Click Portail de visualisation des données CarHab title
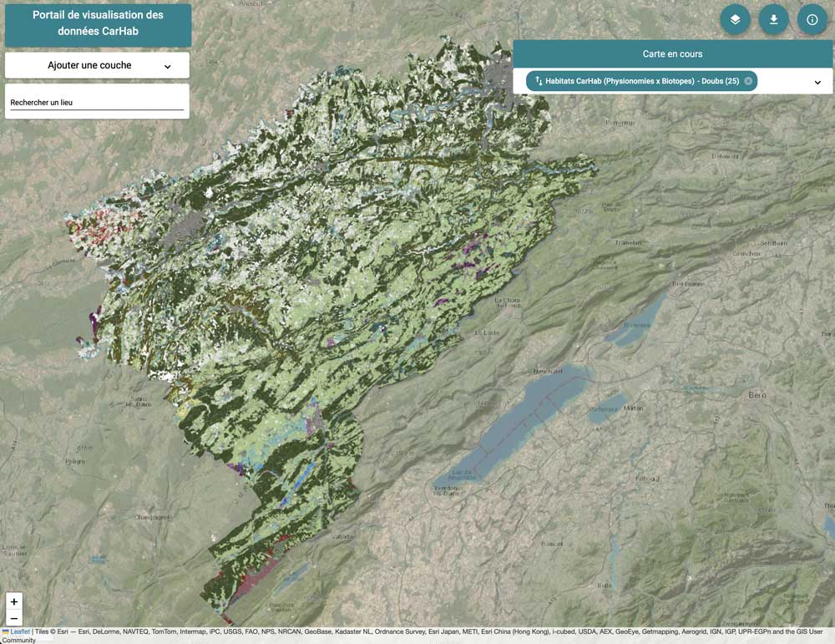This screenshot has height=644, width=835. [x=98, y=23]
